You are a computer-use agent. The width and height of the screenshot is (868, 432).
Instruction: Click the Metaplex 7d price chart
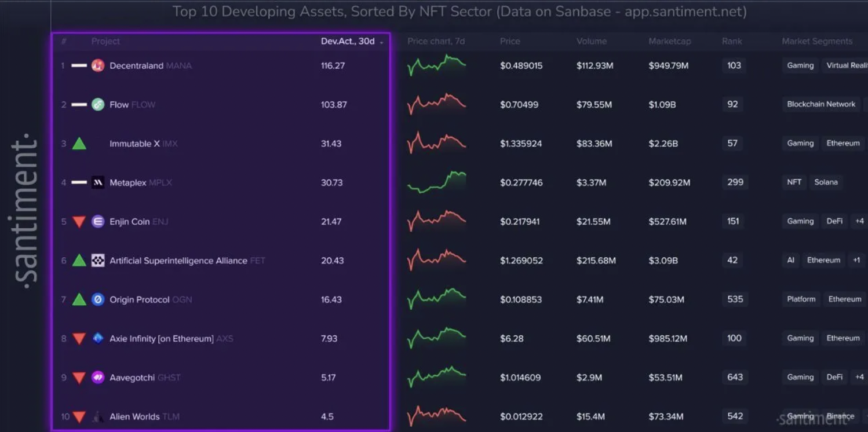(436, 182)
